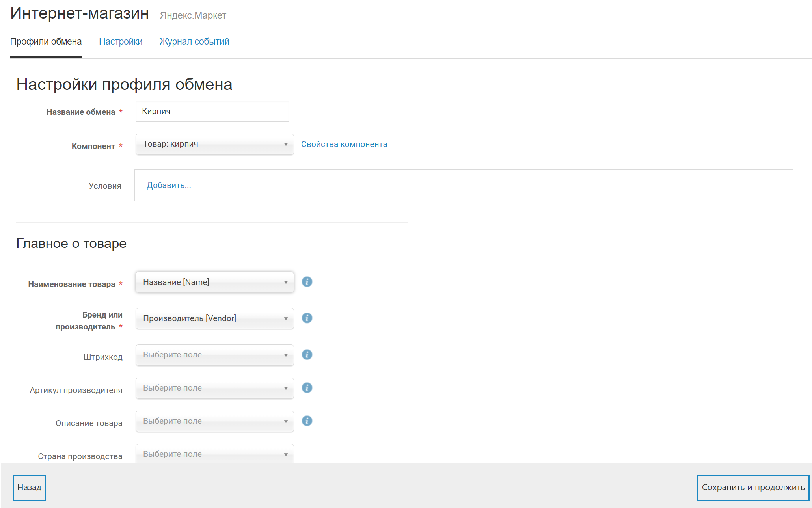The height and width of the screenshot is (508, 812).
Task: Open the Штрихкод help info icon
Action: click(x=307, y=355)
